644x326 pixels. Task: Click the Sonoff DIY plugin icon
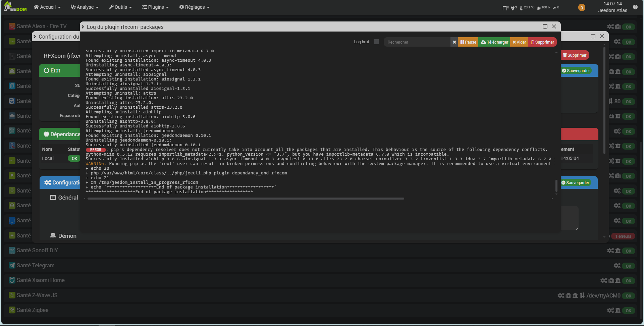point(12,250)
